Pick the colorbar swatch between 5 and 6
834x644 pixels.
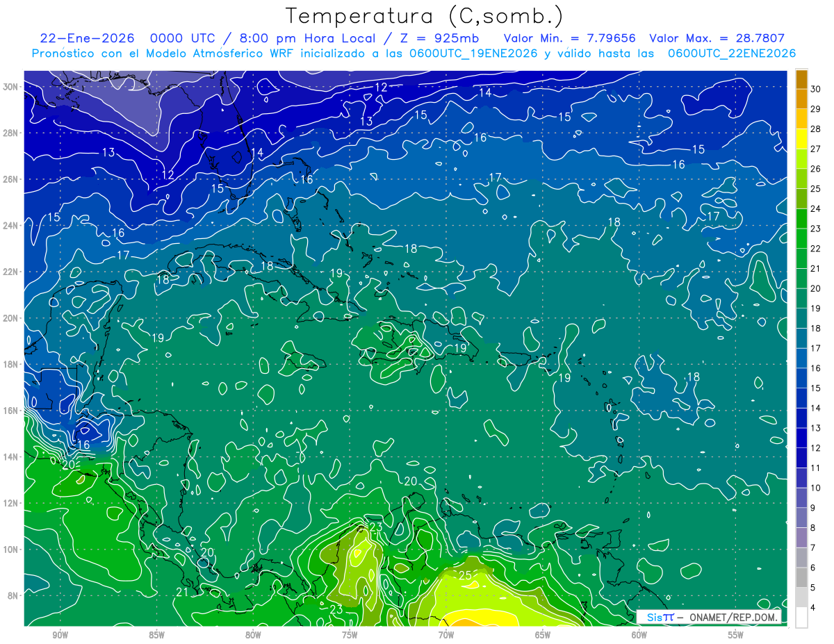(801, 578)
